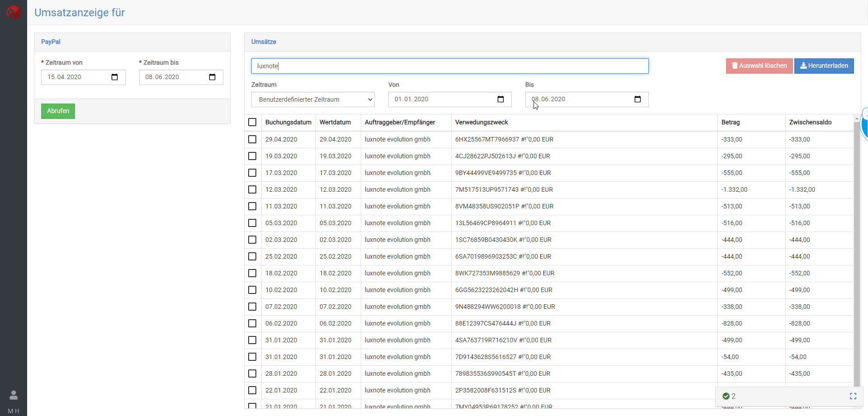This screenshot has height=416, width=868.
Task: Open calendar picker in the Von field
Action: point(500,99)
